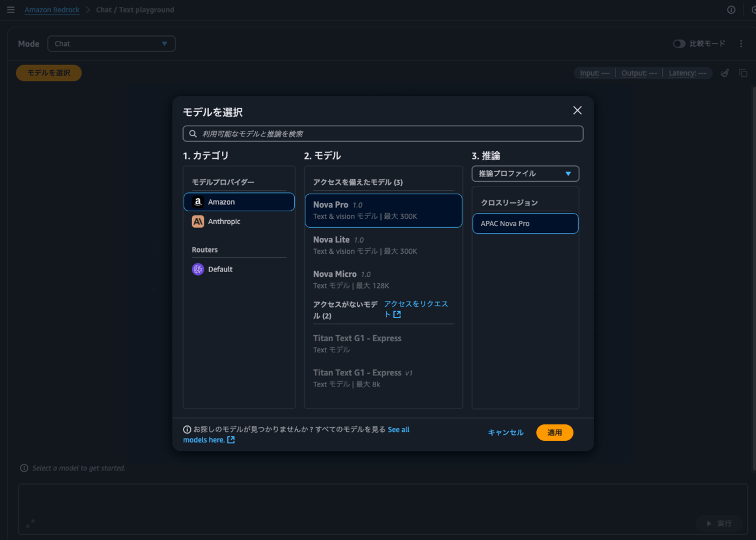This screenshot has height=540, width=756.
Task: Open the 推論プロファイル dropdown
Action: point(526,174)
